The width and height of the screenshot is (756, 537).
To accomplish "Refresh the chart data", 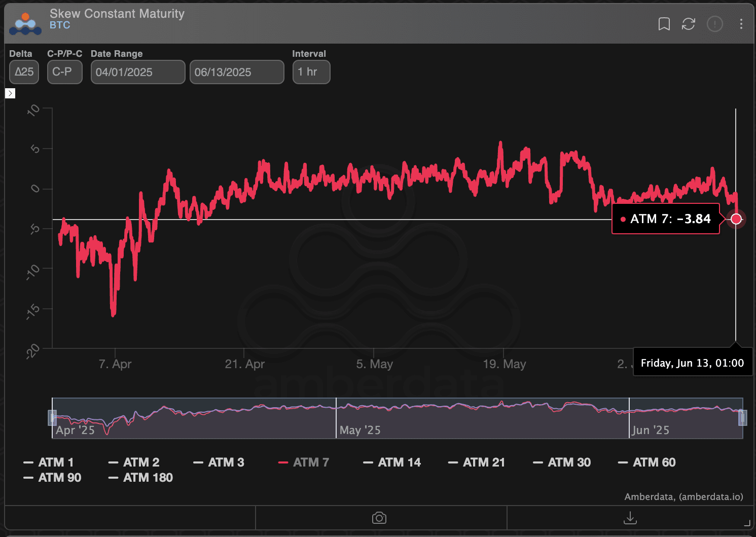I will tap(688, 24).
